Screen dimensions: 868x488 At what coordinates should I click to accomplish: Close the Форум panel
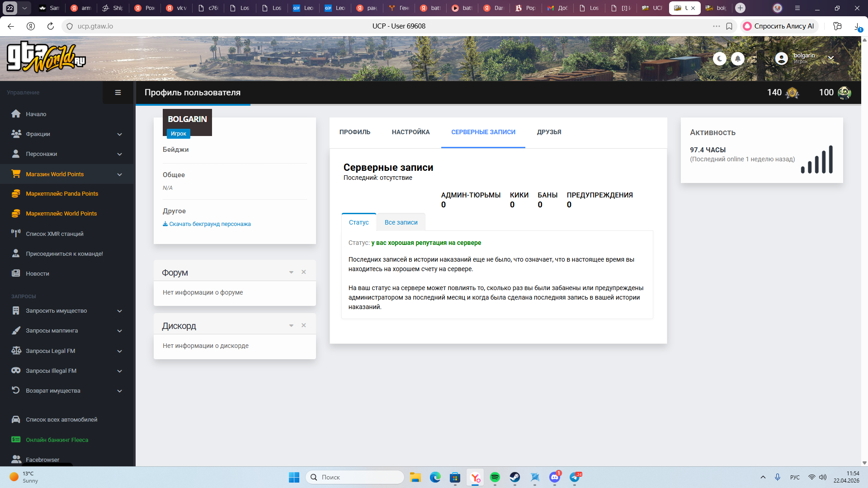point(304,272)
